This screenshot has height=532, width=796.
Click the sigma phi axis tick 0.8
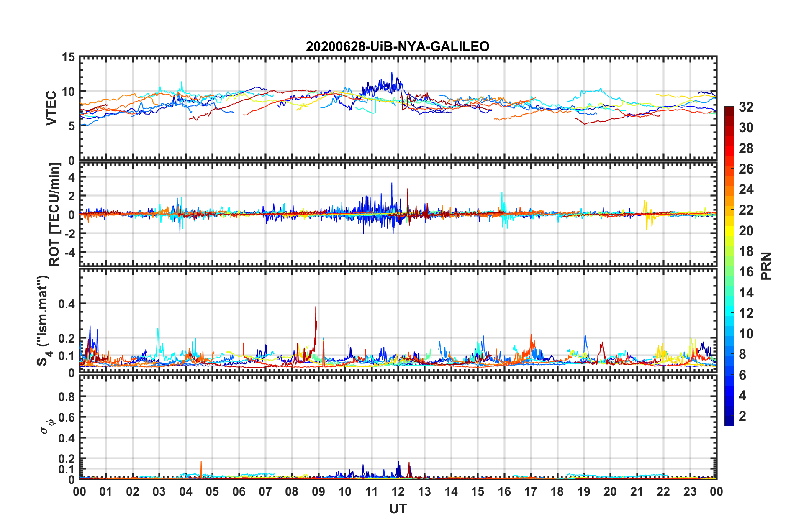(67, 396)
